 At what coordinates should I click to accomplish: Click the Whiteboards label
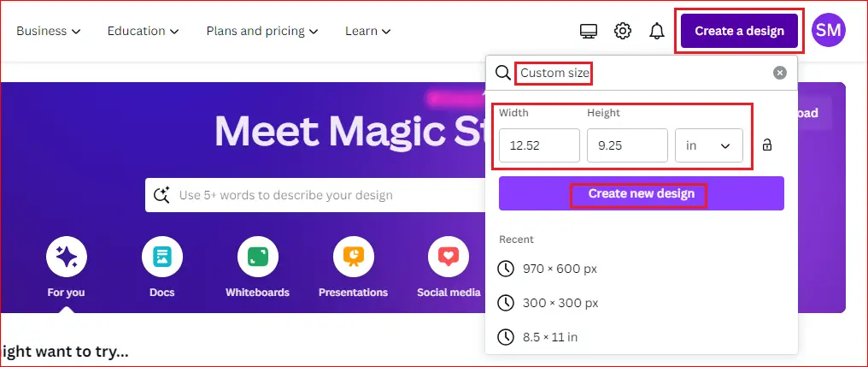[x=257, y=293]
